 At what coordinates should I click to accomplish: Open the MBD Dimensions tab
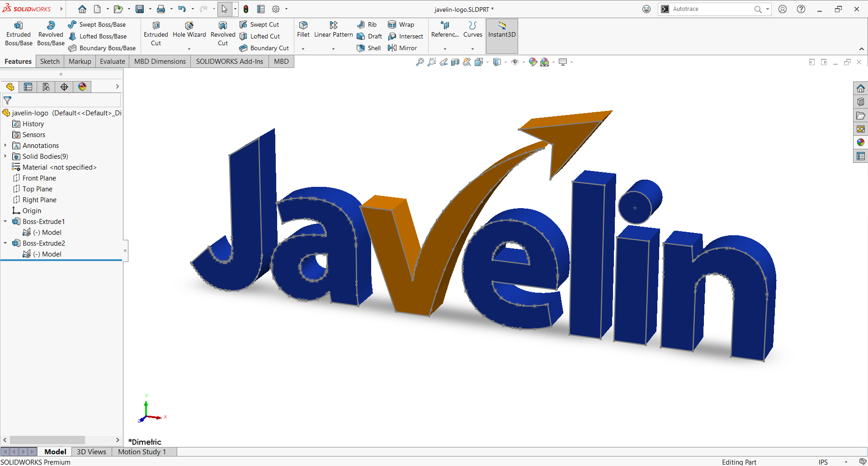[160, 62]
